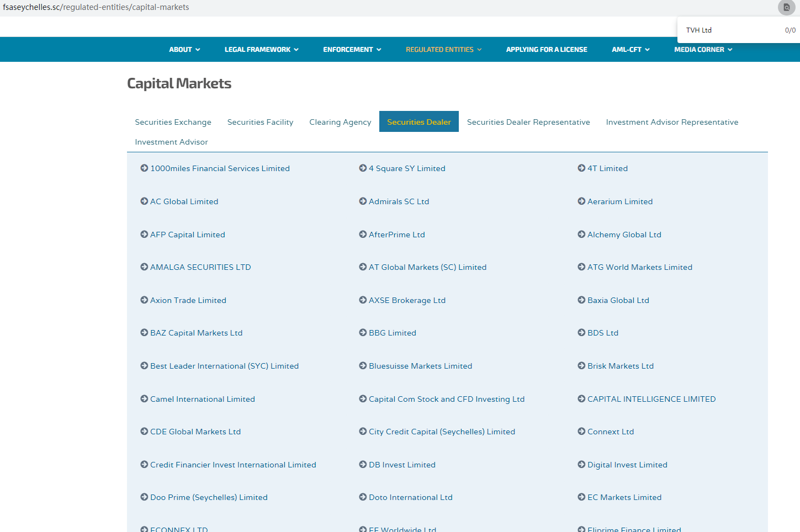
Task: Select the Securities Dealer tab
Action: (419, 122)
